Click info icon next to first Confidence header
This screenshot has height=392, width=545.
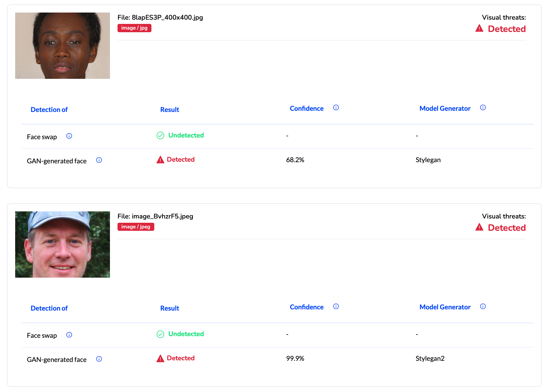[336, 107]
